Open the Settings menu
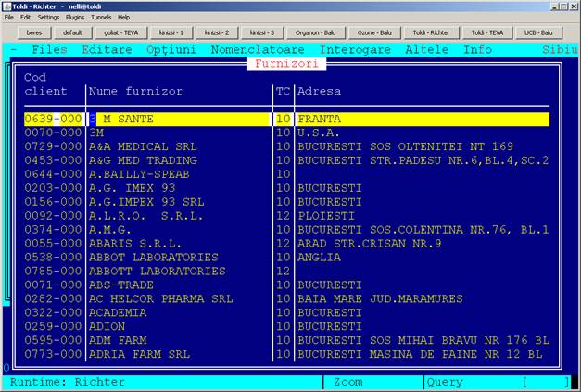Image resolution: width=581 pixels, height=392 pixels. (x=48, y=18)
